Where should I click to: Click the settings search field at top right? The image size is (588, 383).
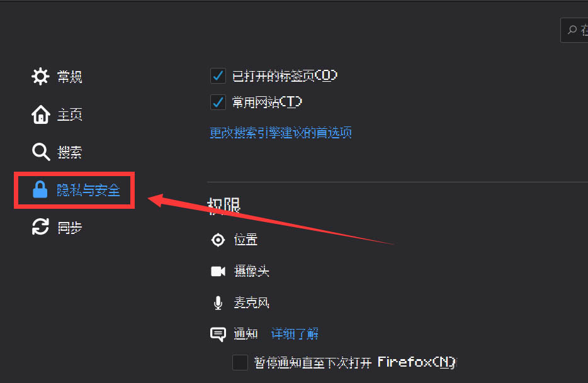574,30
